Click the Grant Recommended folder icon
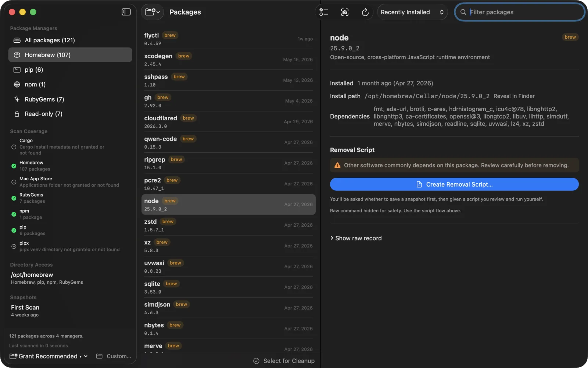 (13, 356)
